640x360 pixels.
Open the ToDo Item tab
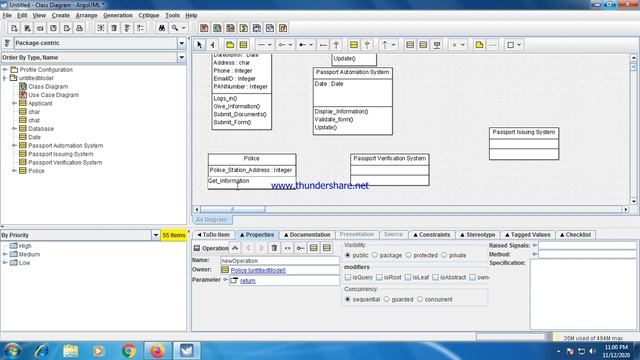click(x=213, y=235)
